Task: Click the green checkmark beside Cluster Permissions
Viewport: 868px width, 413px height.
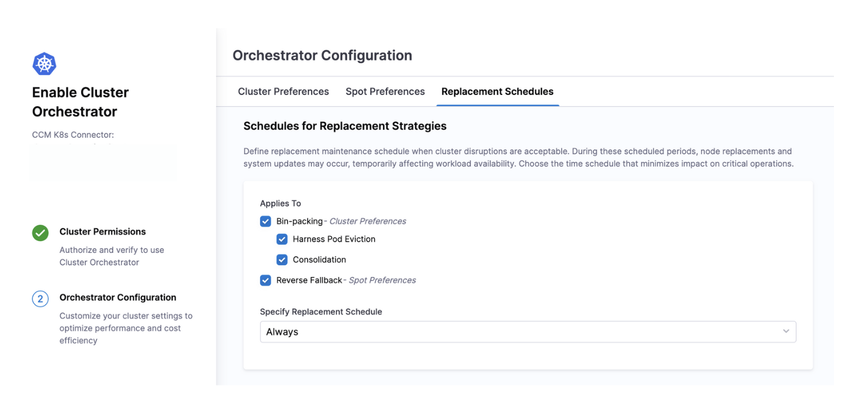Action: pyautogui.click(x=40, y=233)
